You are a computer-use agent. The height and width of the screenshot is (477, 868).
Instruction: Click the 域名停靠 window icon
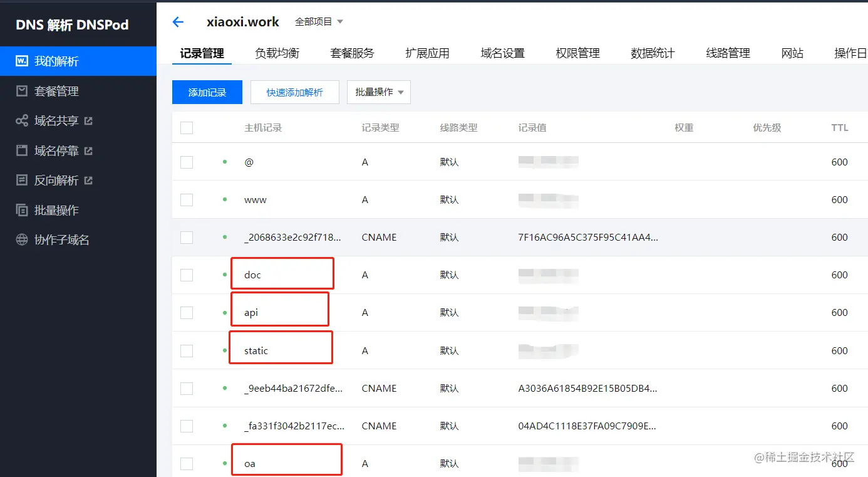(22, 150)
